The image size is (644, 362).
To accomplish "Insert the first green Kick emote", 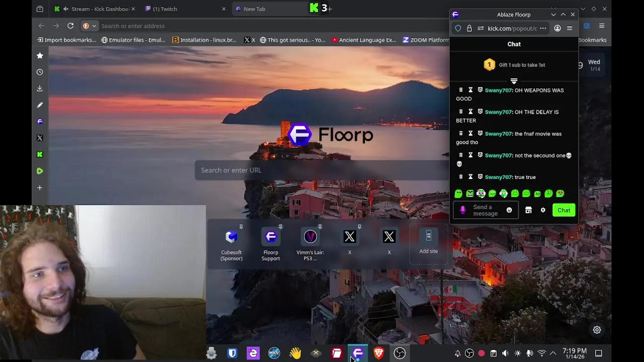I will 458,194.
